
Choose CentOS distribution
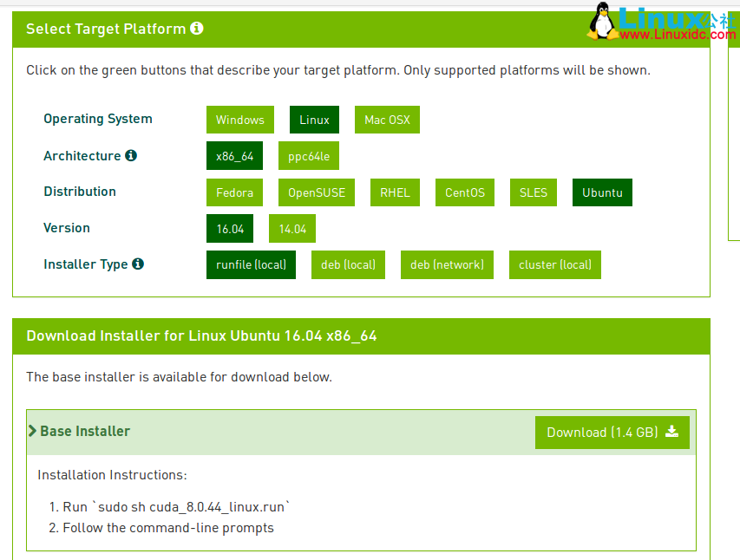pyautogui.click(x=464, y=192)
